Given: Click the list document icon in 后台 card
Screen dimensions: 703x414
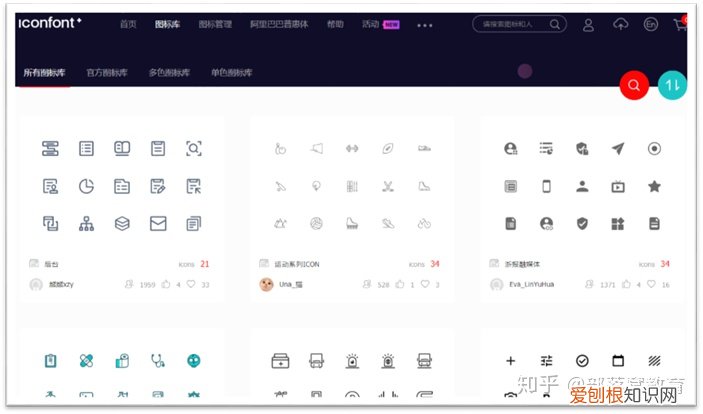Looking at the screenshot, I should (x=86, y=148).
